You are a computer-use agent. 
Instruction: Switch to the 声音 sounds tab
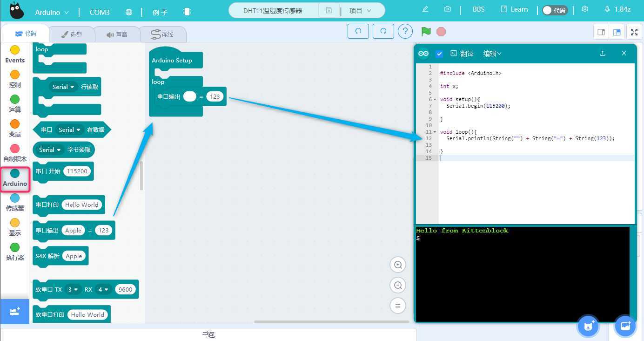point(117,34)
